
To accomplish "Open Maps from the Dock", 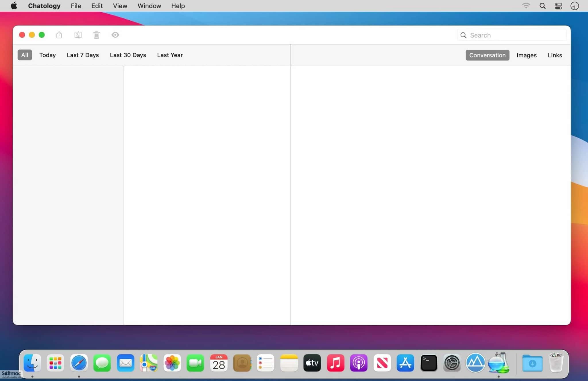I will (149, 363).
